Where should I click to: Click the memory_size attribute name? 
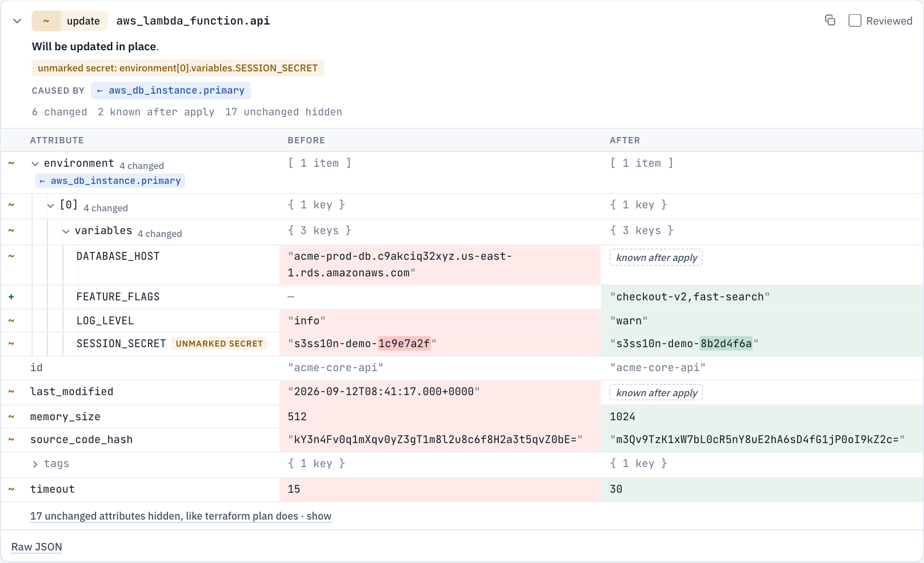(65, 417)
